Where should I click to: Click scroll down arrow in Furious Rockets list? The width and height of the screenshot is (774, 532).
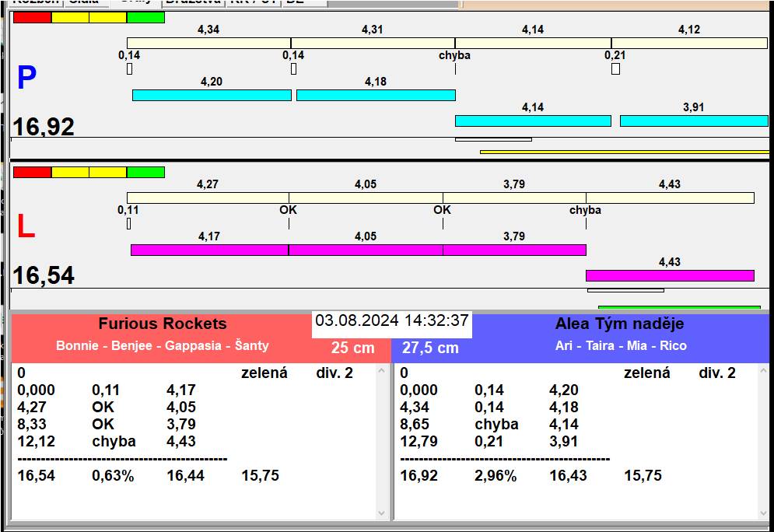381,513
